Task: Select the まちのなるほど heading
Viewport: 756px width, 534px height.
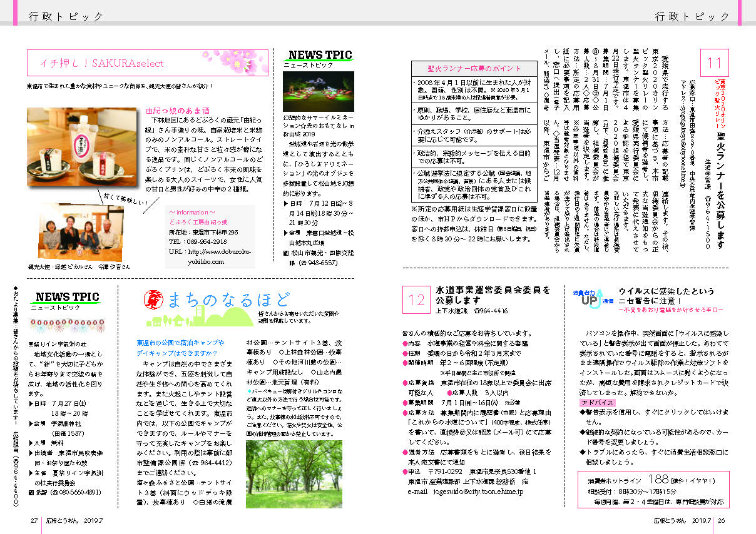Action: [228, 300]
